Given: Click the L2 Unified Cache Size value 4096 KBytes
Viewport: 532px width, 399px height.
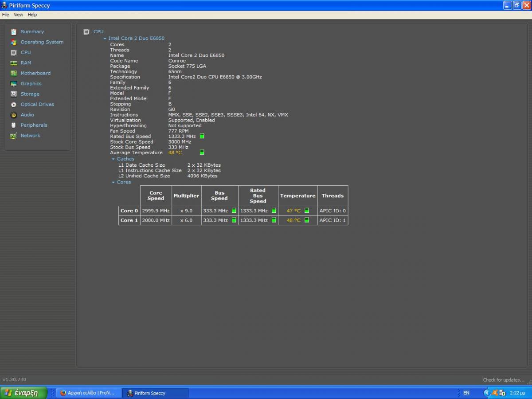Looking at the screenshot, I should pyautogui.click(x=202, y=176).
